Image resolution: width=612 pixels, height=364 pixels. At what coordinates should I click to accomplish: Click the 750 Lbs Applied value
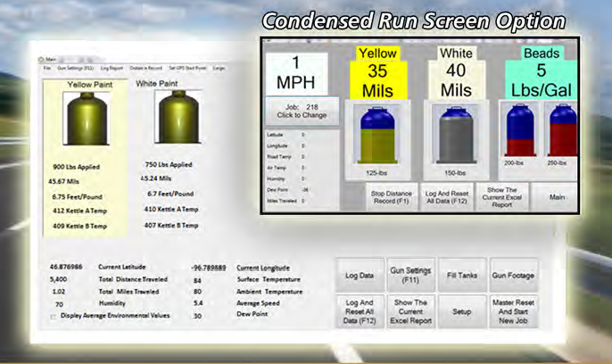(x=169, y=165)
